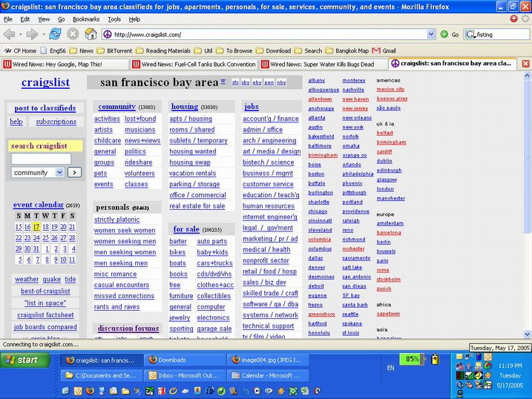Open the software / qa / dba jobs link

click(x=270, y=304)
